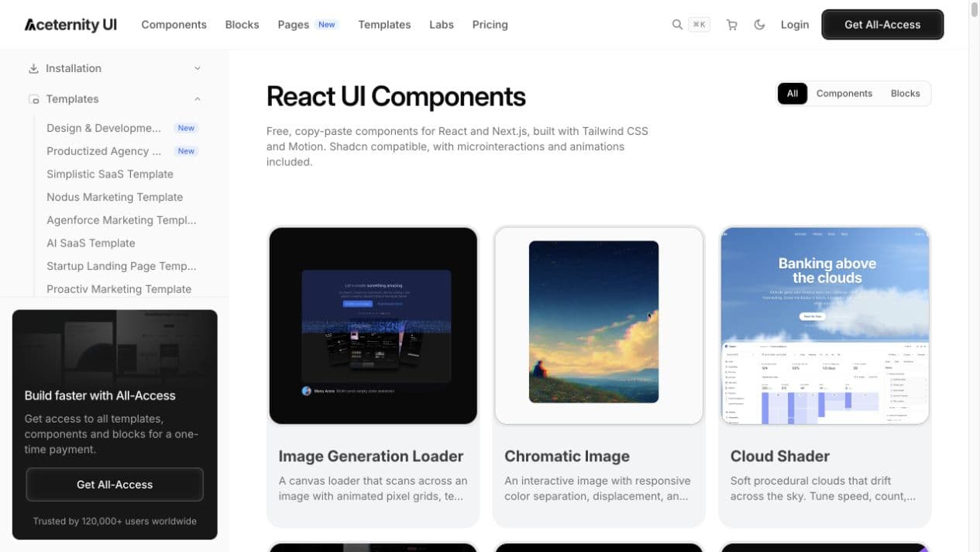Image resolution: width=980 pixels, height=552 pixels.
Task: Collapse the Templates section chevron
Action: tap(198, 99)
